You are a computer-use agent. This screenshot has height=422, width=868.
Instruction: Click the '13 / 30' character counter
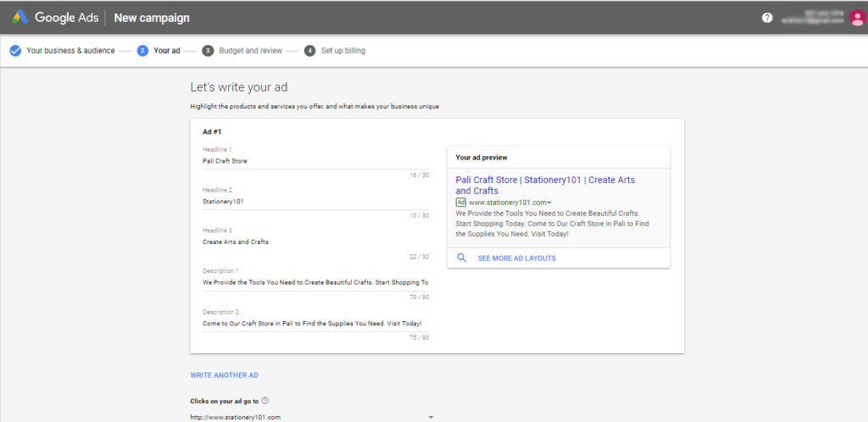(x=419, y=216)
